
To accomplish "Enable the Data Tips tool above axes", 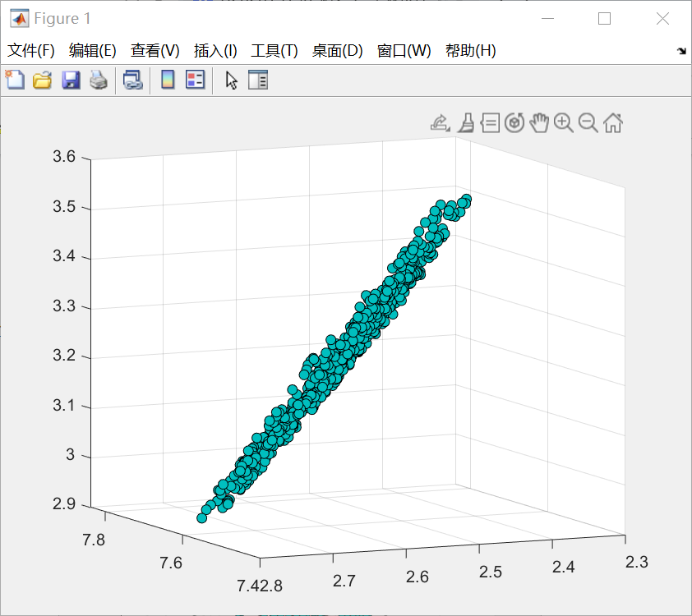I will [490, 123].
